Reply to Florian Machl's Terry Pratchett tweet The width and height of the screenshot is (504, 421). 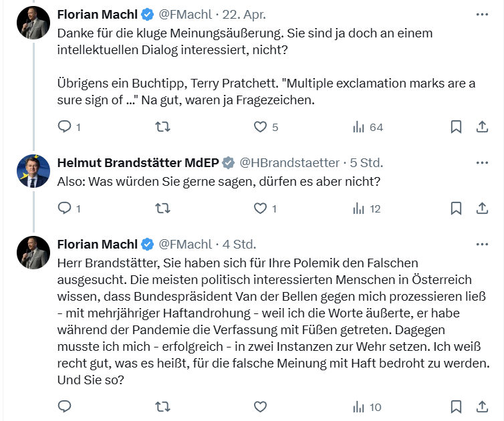[x=65, y=127]
